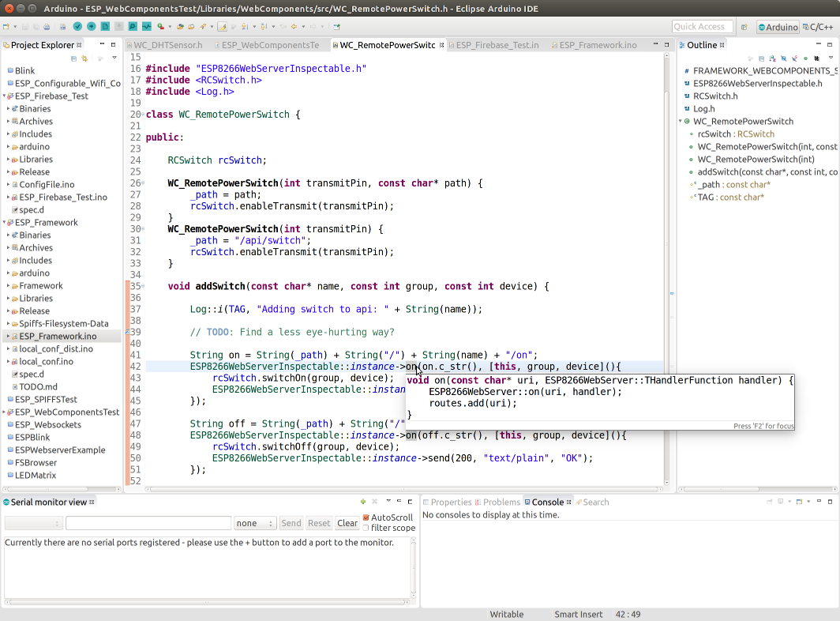Check the filter scope checkbox

[366, 528]
